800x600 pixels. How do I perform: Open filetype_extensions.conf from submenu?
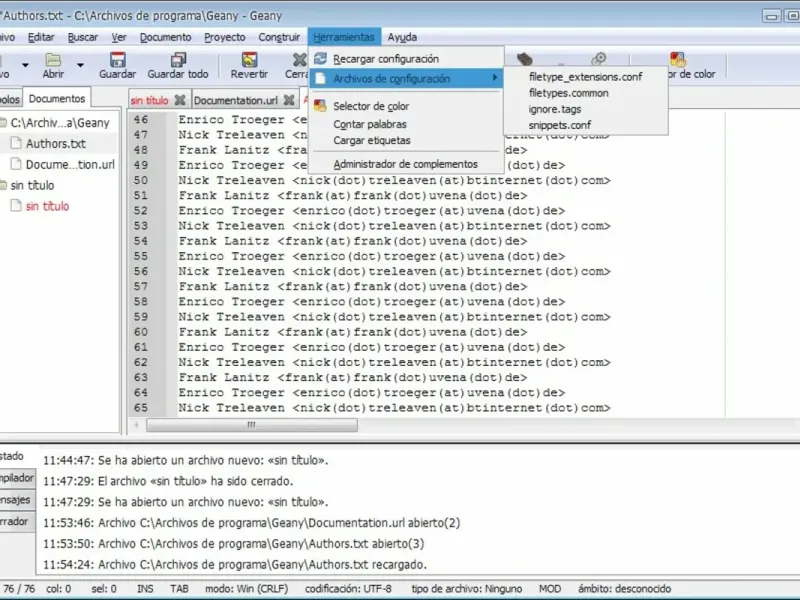point(586,77)
